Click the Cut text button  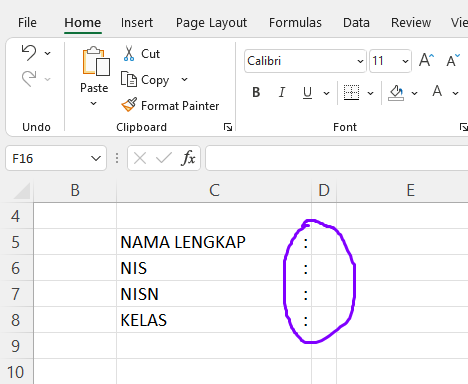(x=150, y=54)
